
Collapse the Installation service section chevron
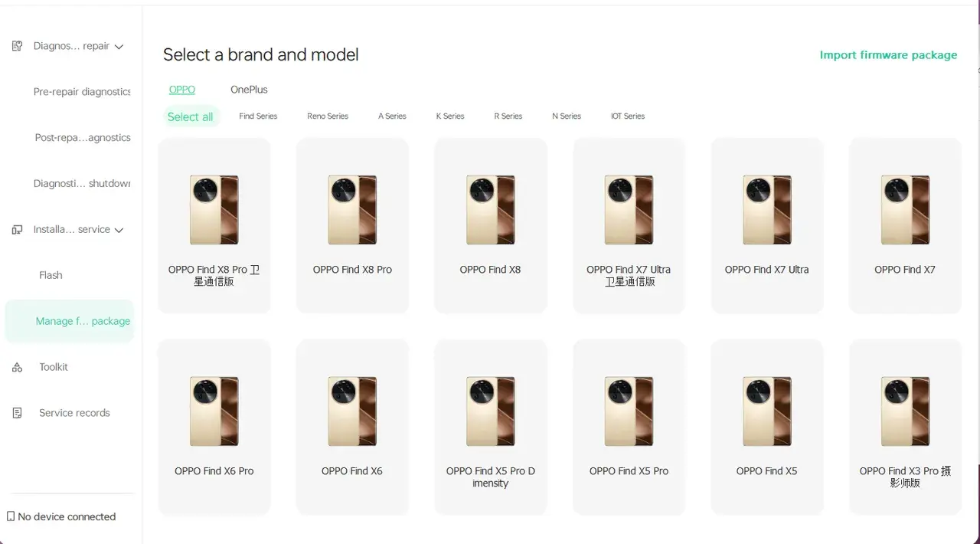pyautogui.click(x=119, y=230)
